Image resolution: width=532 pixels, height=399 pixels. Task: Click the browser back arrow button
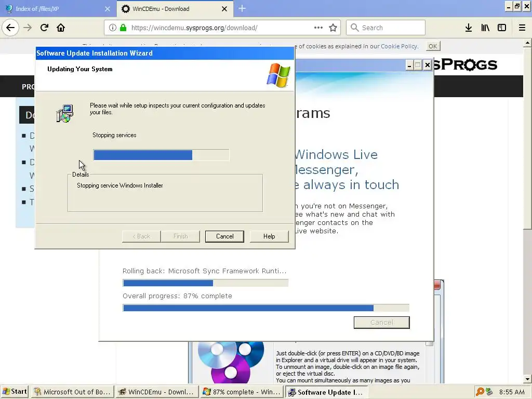coord(10,28)
